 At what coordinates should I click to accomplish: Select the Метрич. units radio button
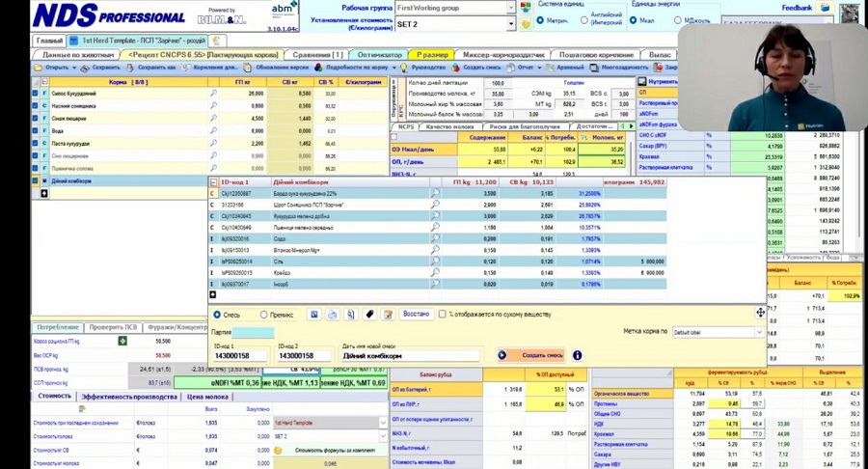coord(541,20)
